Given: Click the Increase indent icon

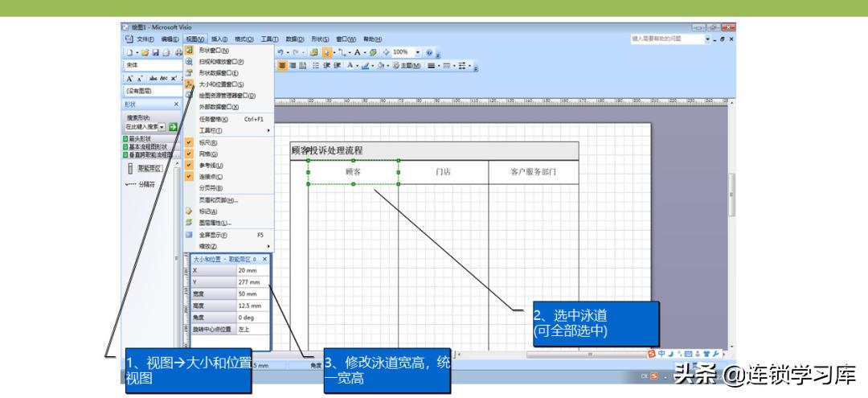Looking at the screenshot, I should [337, 65].
